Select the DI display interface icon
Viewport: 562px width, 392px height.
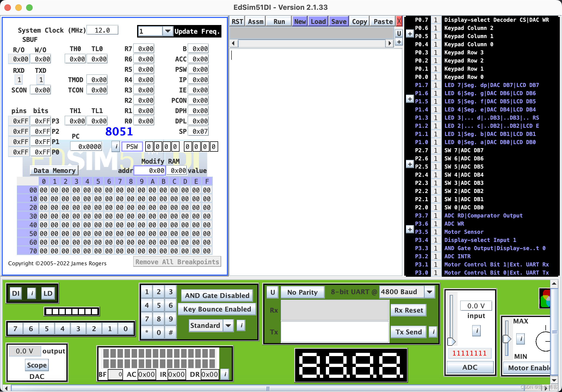click(x=16, y=293)
